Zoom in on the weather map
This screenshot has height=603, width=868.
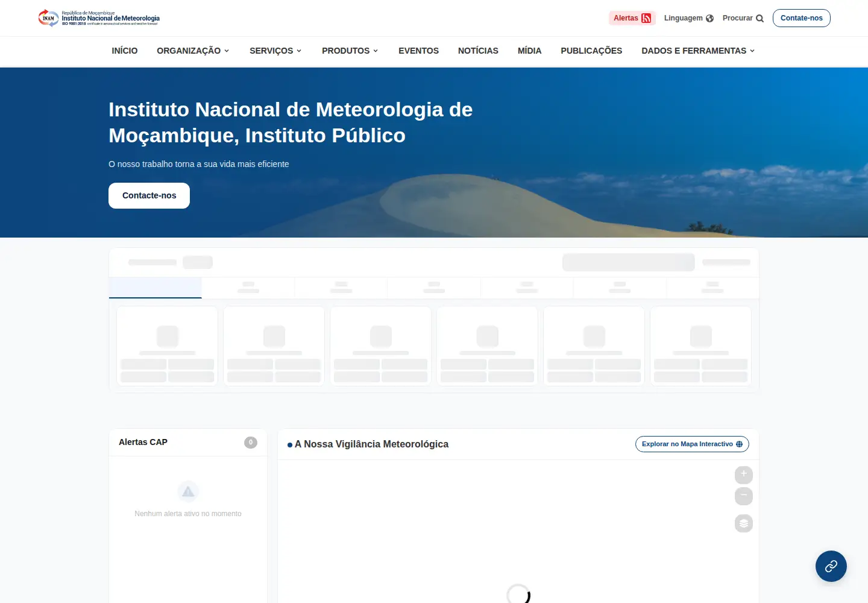(x=744, y=475)
